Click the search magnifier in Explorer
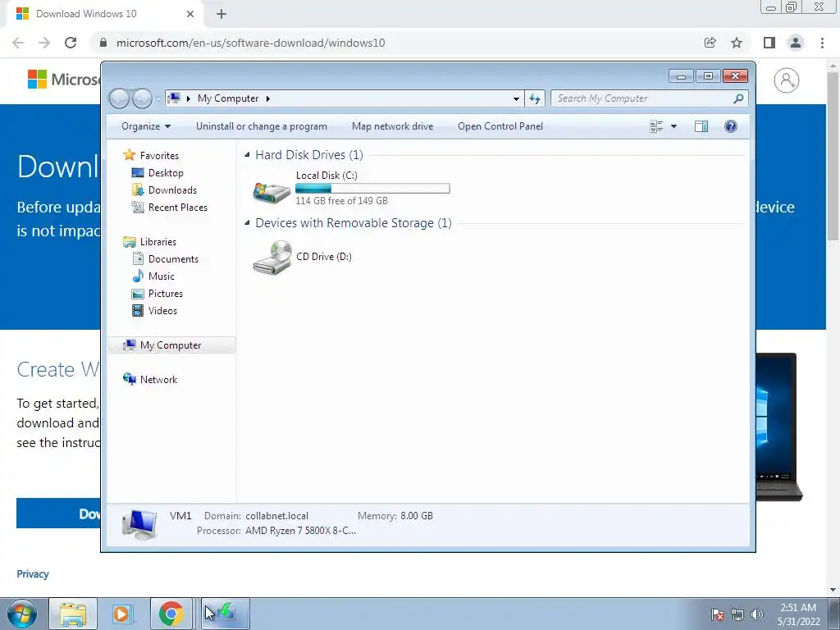 (738, 98)
